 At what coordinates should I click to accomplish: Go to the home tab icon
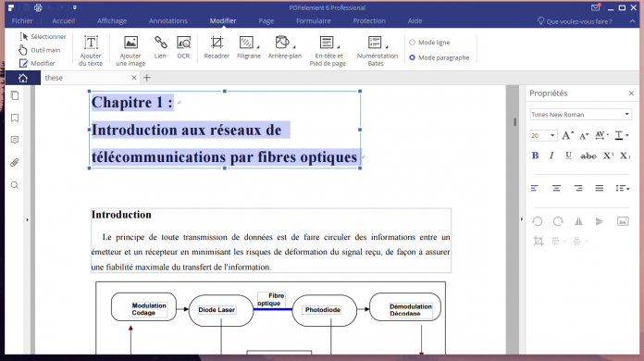point(23,78)
